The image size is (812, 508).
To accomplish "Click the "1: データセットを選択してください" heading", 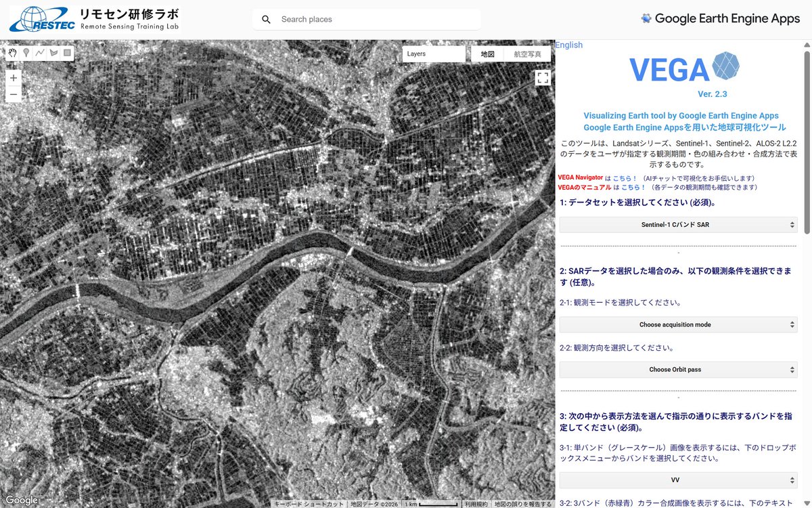I will tap(637, 203).
